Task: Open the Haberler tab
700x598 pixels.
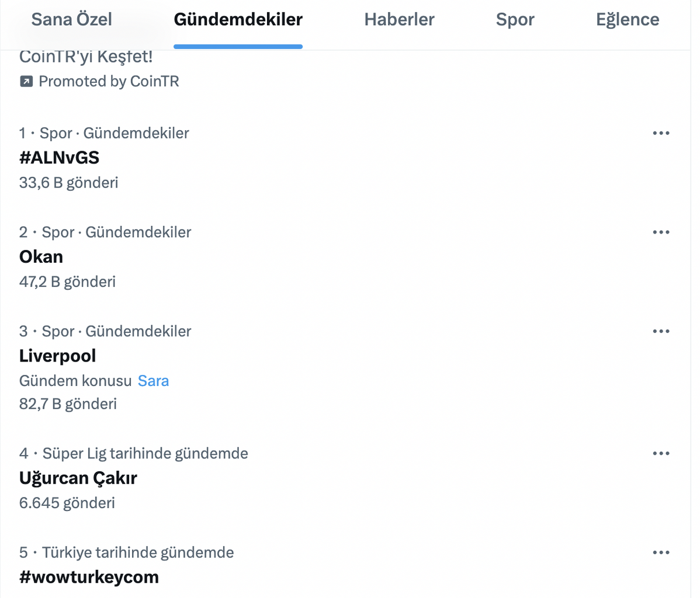Action: click(x=399, y=20)
